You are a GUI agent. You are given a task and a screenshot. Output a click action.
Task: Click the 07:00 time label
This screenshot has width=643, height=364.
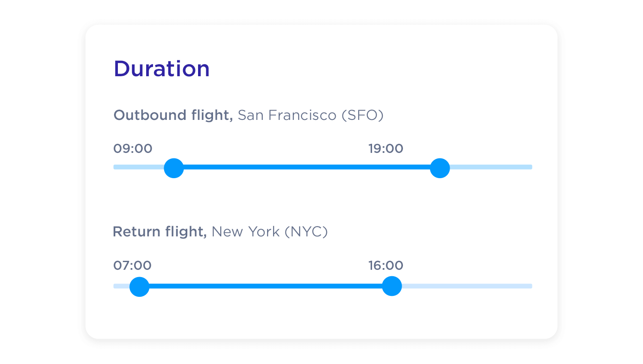pos(132,266)
